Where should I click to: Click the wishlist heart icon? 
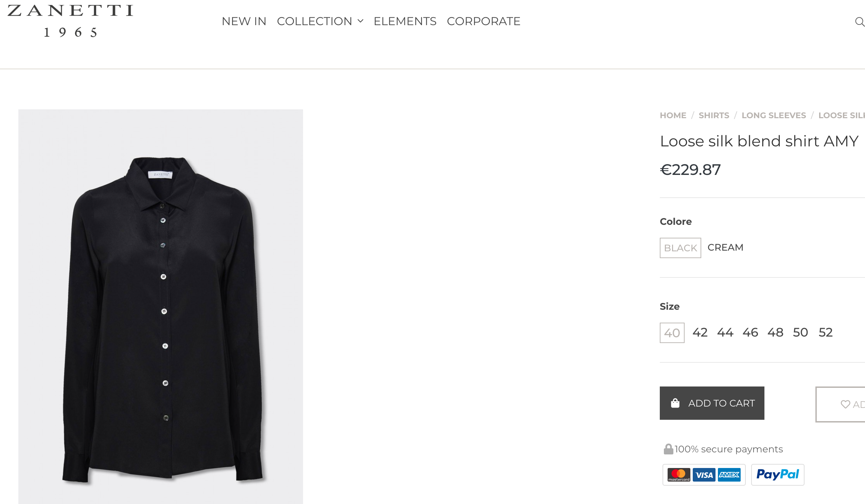pos(845,404)
